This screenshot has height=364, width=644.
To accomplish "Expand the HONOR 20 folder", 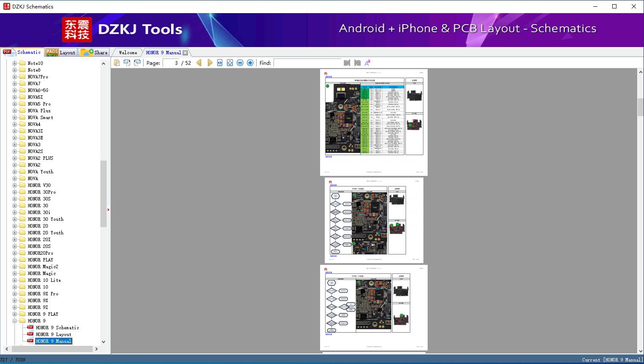I will point(14,226).
